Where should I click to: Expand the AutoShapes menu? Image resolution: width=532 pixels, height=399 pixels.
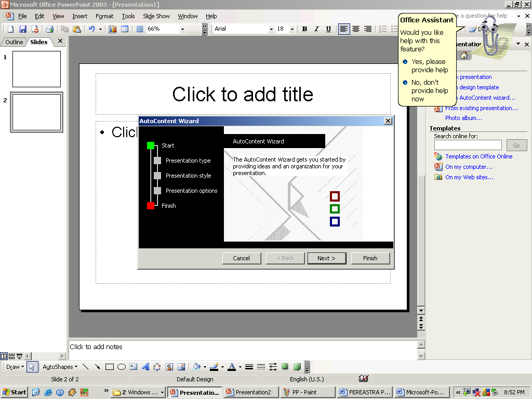60,367
